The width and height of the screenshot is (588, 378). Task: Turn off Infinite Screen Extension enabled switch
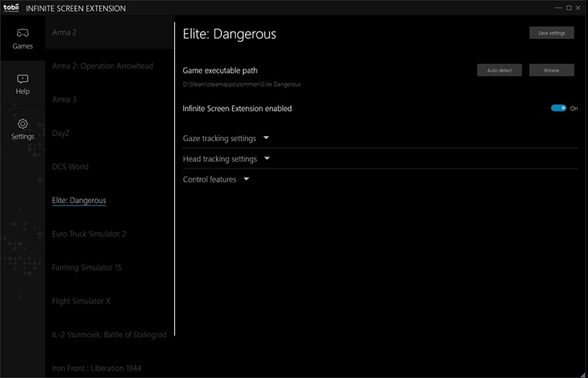pyautogui.click(x=559, y=108)
